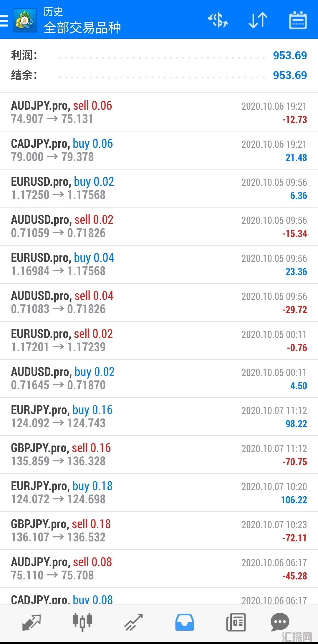Open the candlestick Chart tab

82,622
